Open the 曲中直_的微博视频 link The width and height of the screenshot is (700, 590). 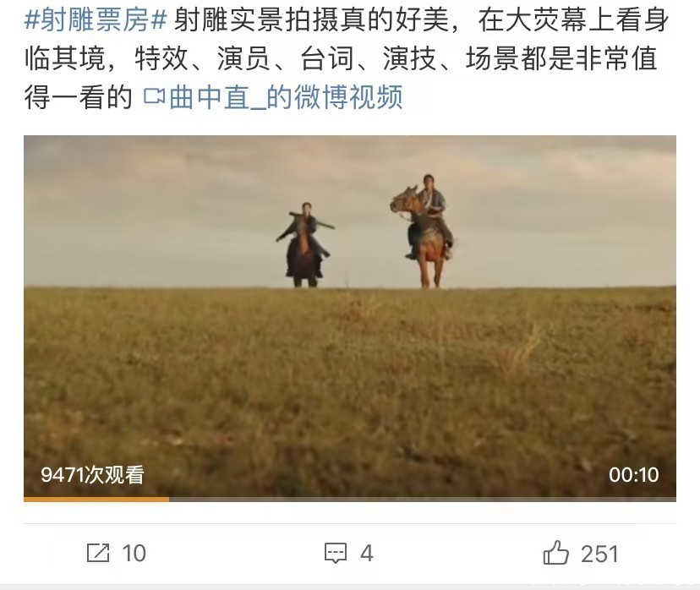click(286, 97)
